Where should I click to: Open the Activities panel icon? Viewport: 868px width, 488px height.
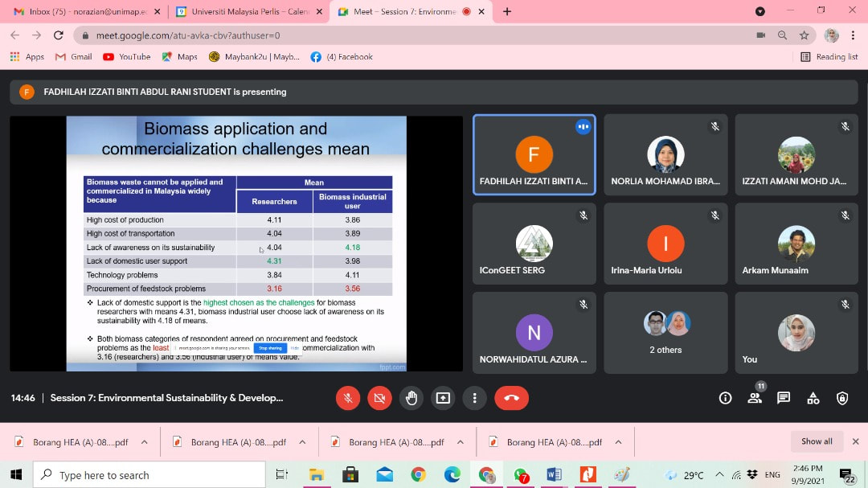[813, 398]
